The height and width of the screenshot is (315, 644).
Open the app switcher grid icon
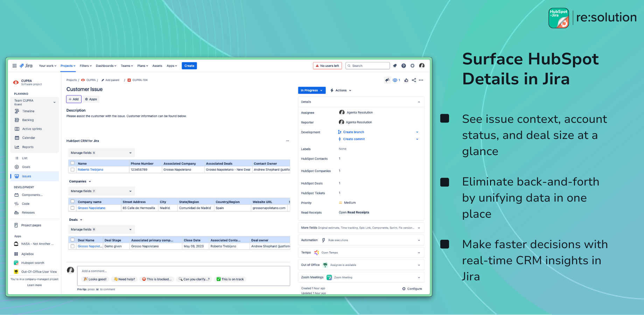tap(14, 65)
